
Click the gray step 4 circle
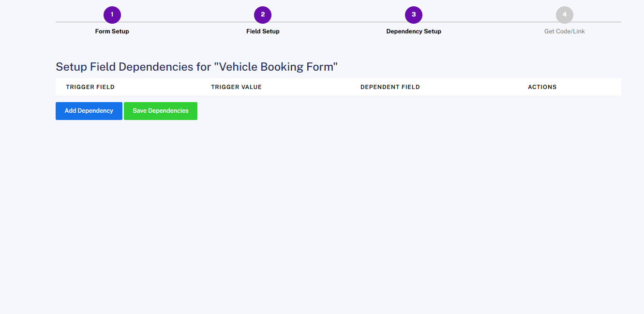[x=564, y=15]
